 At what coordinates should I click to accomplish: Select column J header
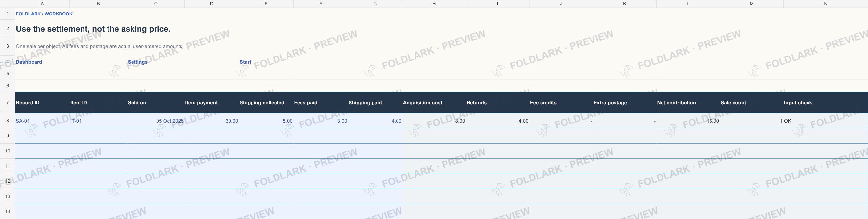(561, 4)
